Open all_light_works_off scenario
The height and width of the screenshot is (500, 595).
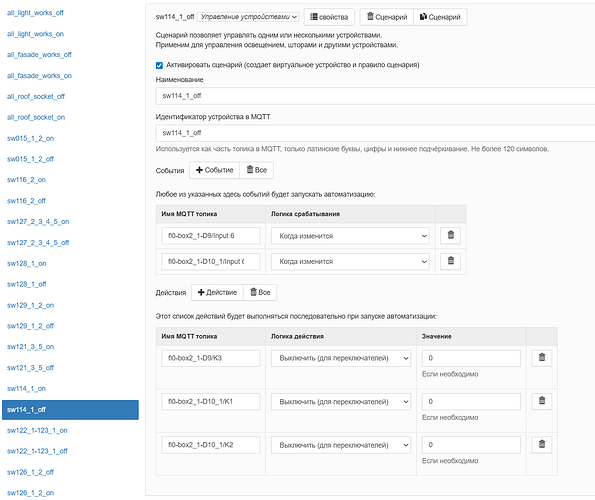[35, 13]
